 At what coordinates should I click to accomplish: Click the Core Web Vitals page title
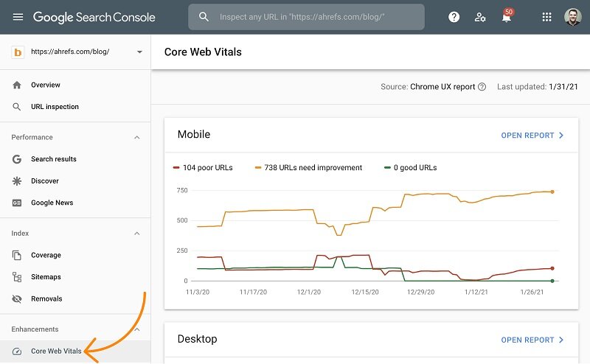[x=203, y=52]
